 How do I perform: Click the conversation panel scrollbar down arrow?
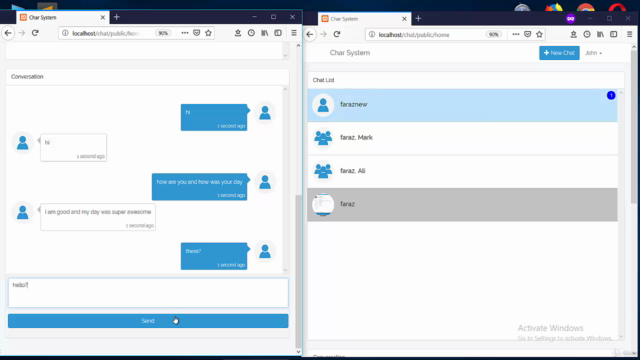[285, 270]
